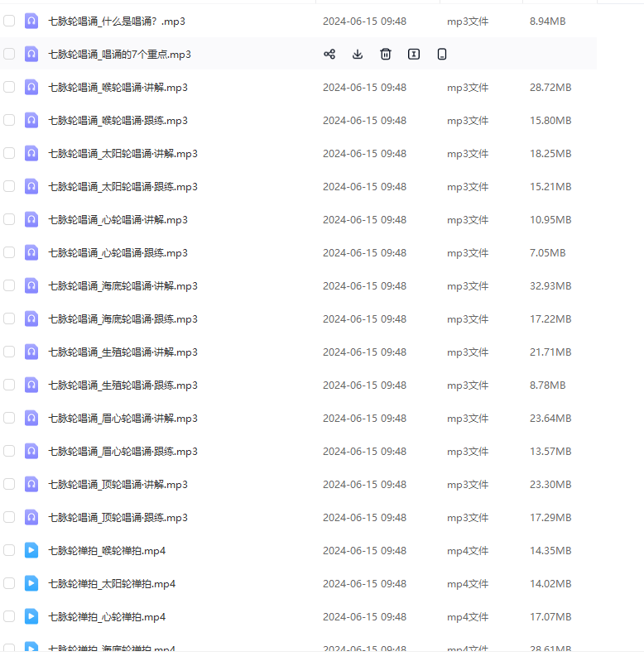
Task: Click the video icon of 心轮禅拍.mp4
Action: pos(31,616)
